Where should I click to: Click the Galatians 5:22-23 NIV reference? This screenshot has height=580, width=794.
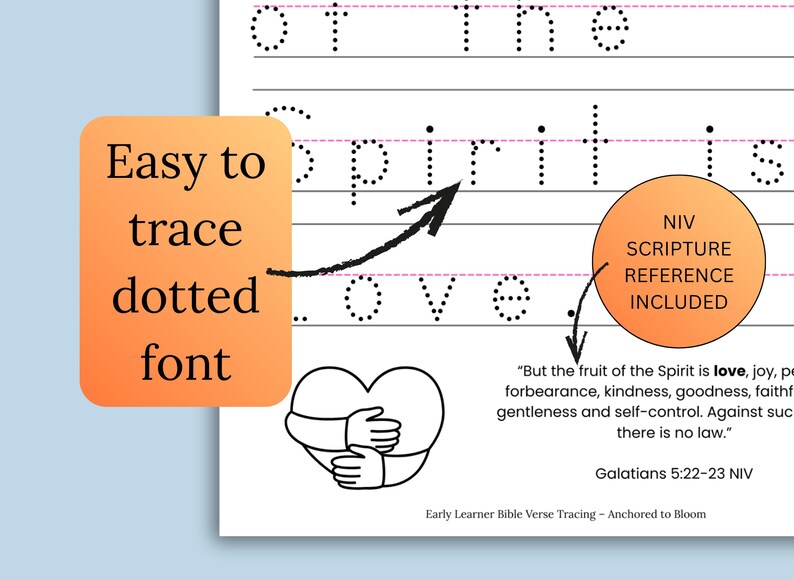pyautogui.click(x=673, y=474)
